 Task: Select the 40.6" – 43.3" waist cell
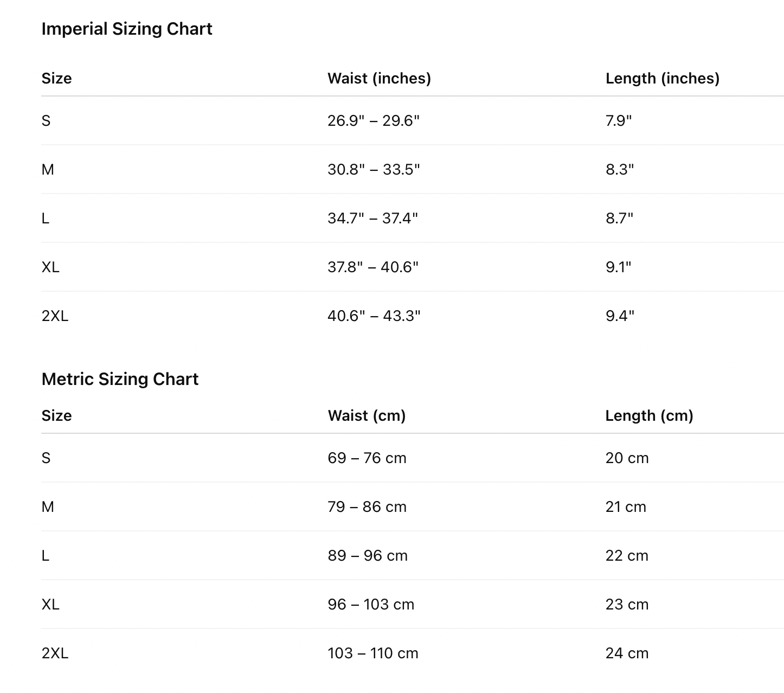coord(374,316)
